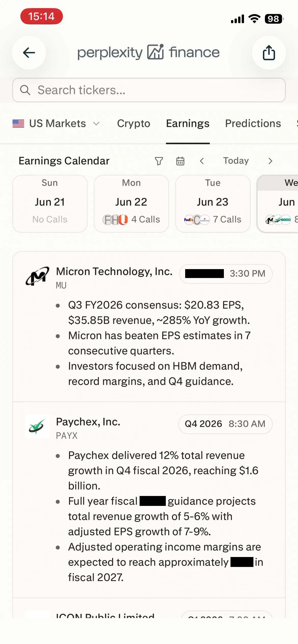Screen dimensions: 298x644
Task: Jump to Today in calendar
Action: coord(236,161)
